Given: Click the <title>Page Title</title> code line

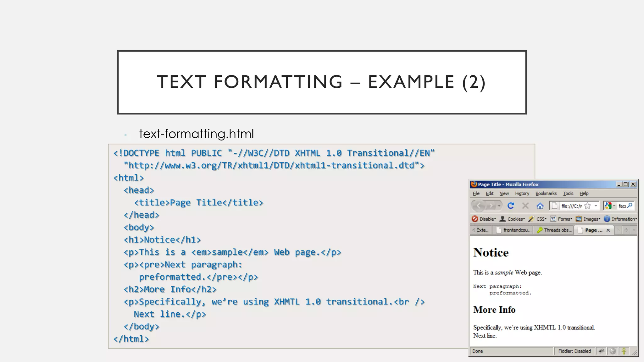Looking at the screenshot, I should pos(199,203).
